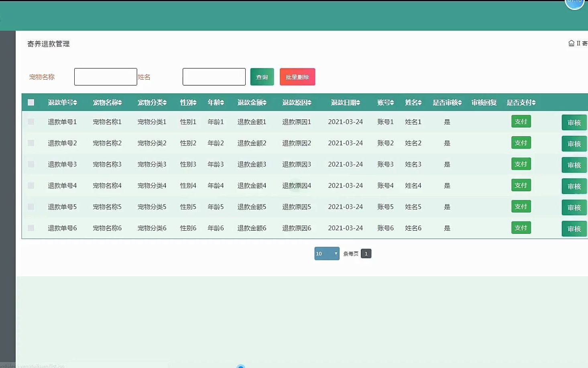The image size is (588, 368).
Task: Sort by 退款原因 column header
Action: pyautogui.click(x=297, y=102)
